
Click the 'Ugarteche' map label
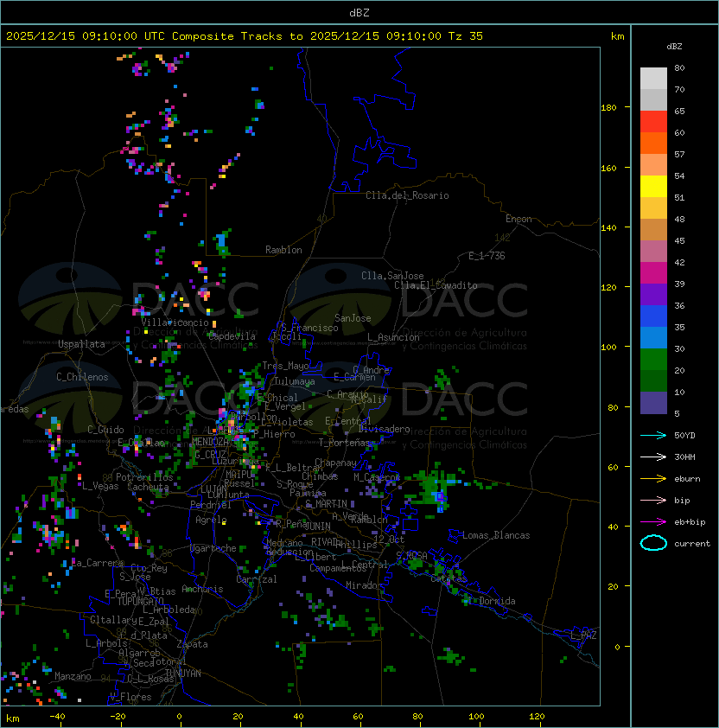point(213,548)
